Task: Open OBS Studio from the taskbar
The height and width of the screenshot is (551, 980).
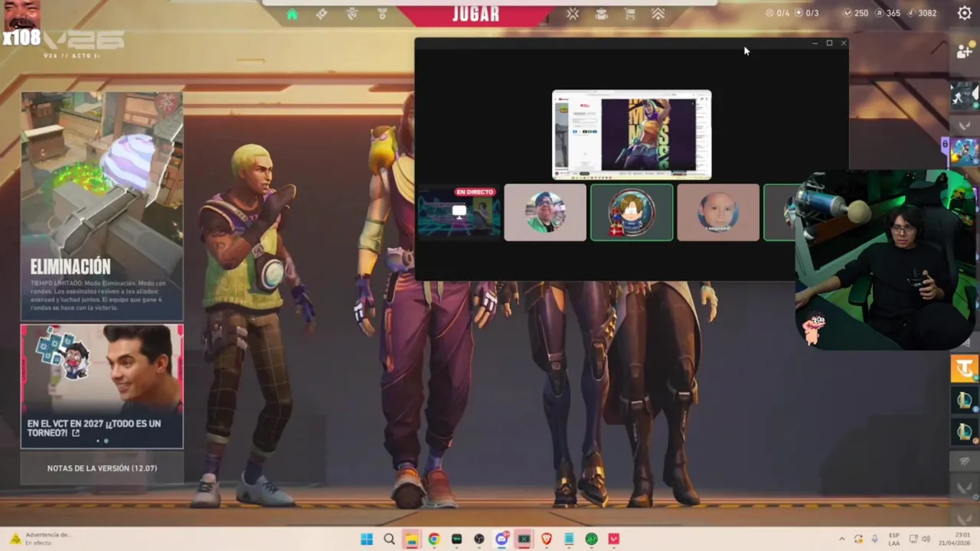Action: click(479, 539)
